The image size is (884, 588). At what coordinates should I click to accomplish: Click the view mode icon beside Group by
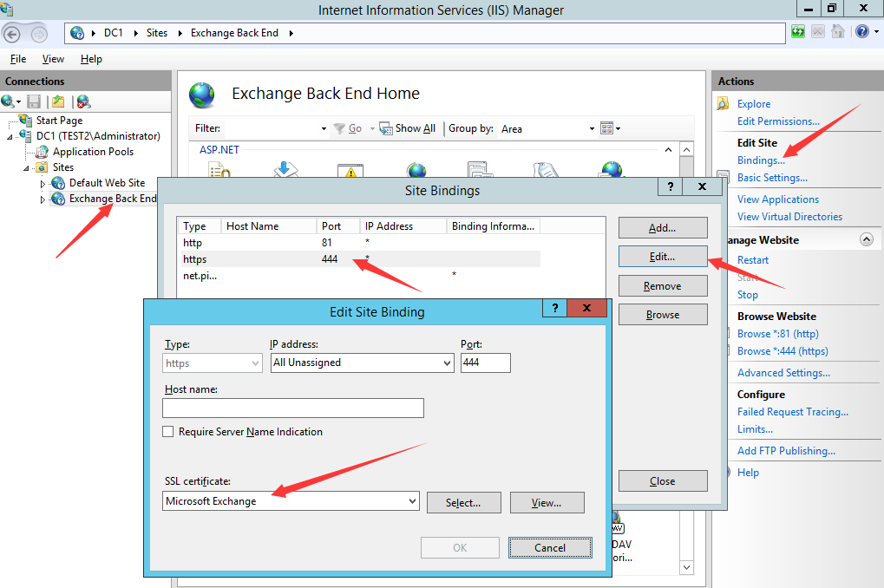coord(606,128)
